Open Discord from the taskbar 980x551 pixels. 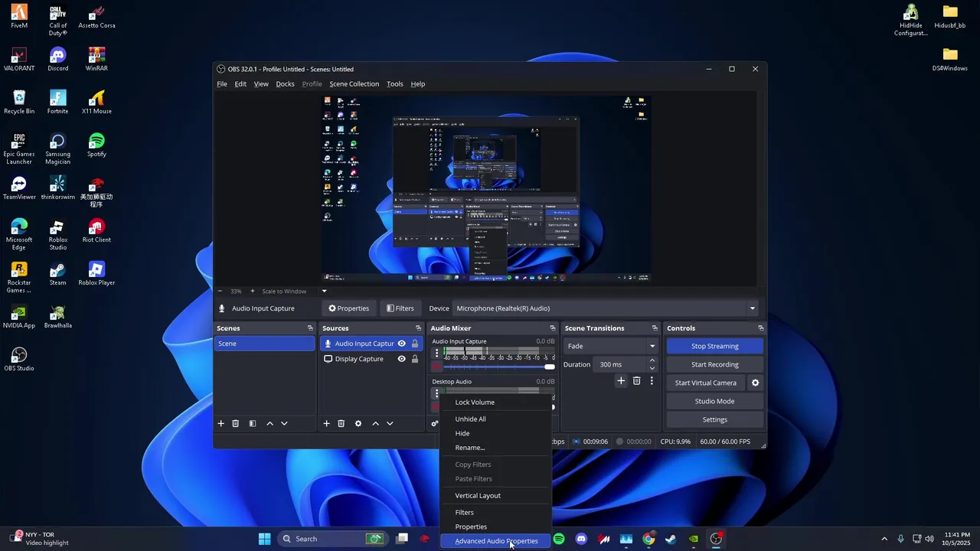(581, 539)
